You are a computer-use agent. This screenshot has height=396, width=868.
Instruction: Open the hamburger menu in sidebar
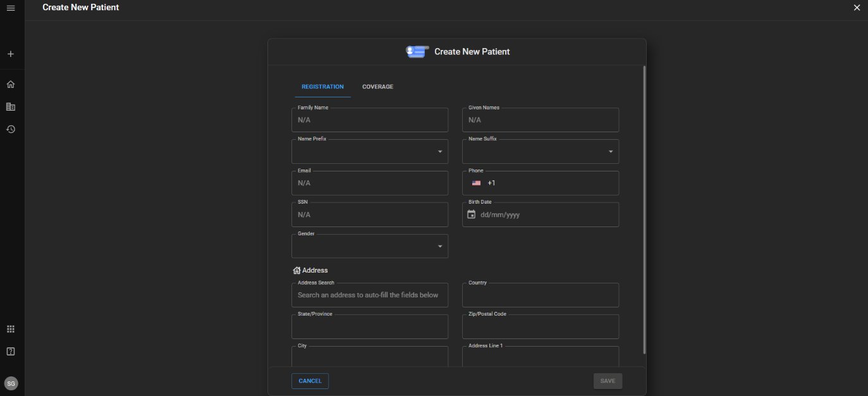(10, 8)
